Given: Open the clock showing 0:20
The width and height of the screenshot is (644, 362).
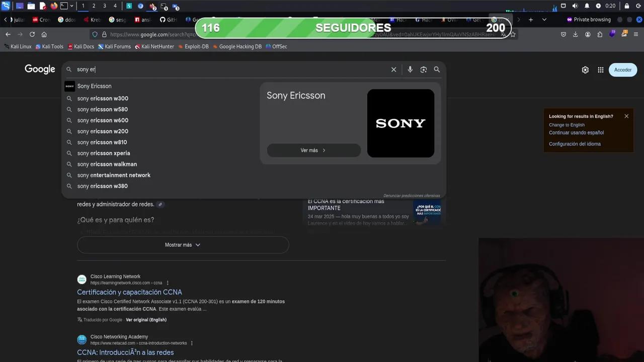Looking at the screenshot, I should (610, 6).
